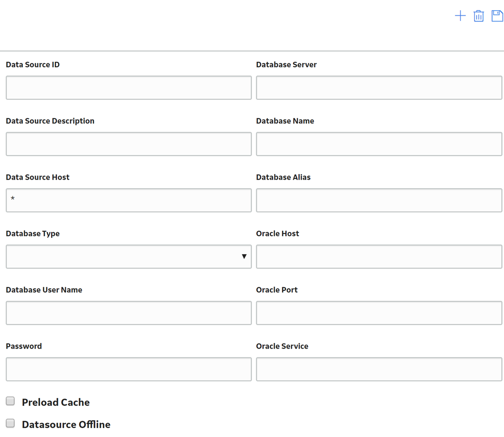The image size is (504, 437).
Task: Click into Database User Name field
Action: tap(129, 313)
